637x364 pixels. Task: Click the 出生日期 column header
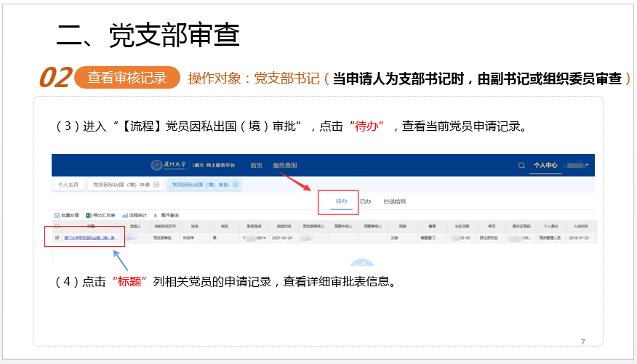coord(462,226)
